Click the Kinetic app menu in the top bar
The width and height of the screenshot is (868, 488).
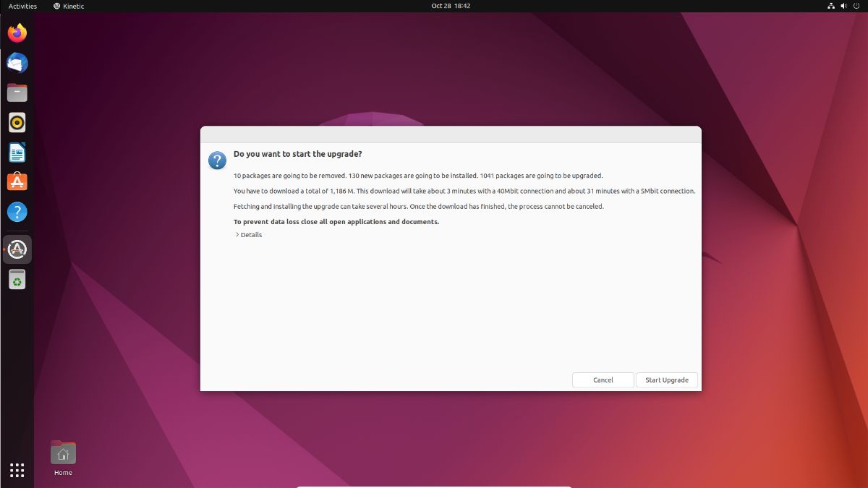68,6
